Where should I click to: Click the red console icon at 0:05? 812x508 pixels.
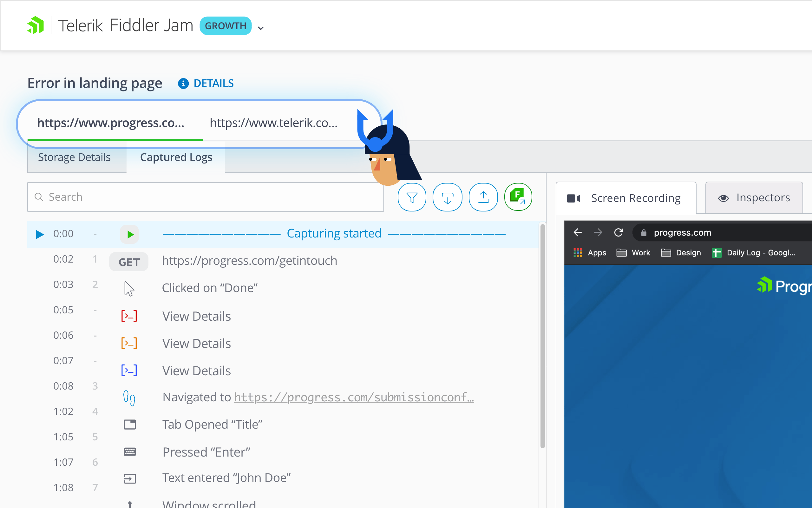(x=129, y=316)
